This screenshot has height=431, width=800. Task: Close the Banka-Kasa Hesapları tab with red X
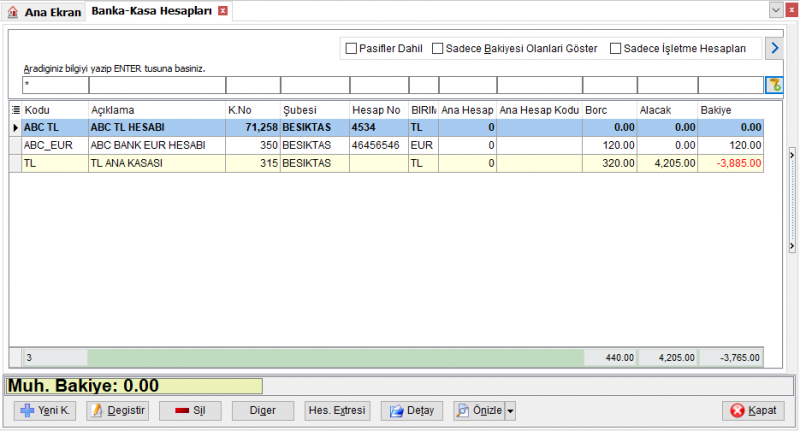point(223,11)
